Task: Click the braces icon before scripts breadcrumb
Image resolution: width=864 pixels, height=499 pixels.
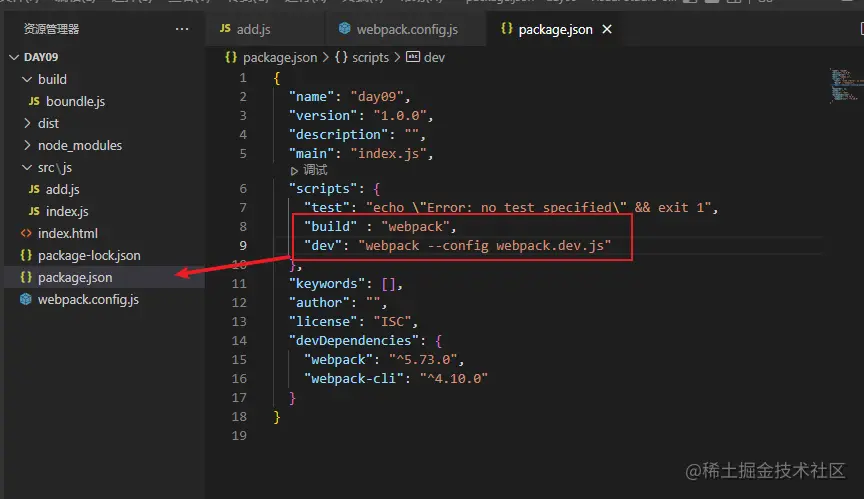Action: [341, 57]
